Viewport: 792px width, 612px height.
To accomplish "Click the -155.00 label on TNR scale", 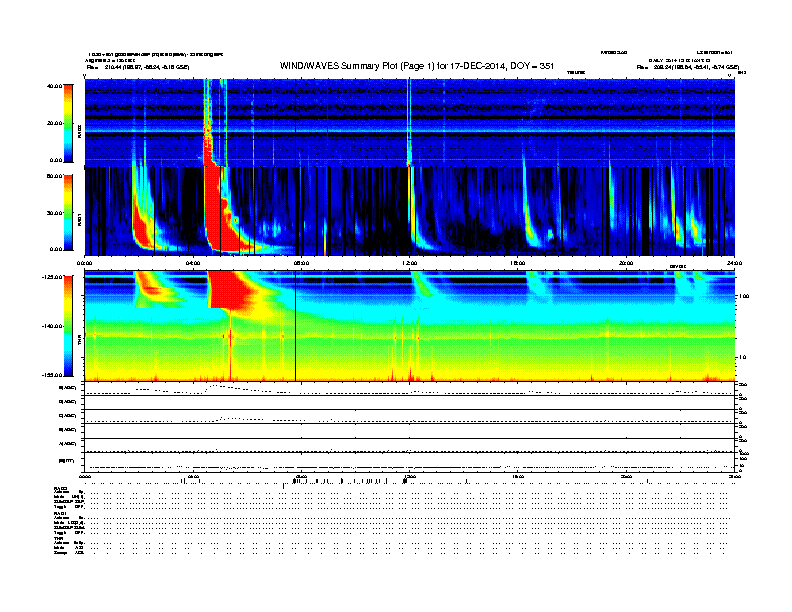I will click(52, 375).
